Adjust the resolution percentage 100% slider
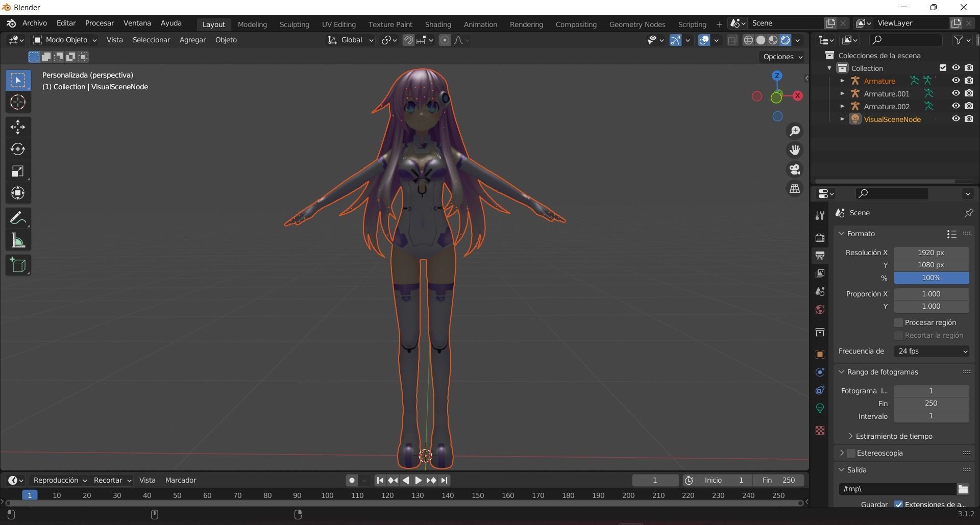980x525 pixels. click(x=932, y=278)
